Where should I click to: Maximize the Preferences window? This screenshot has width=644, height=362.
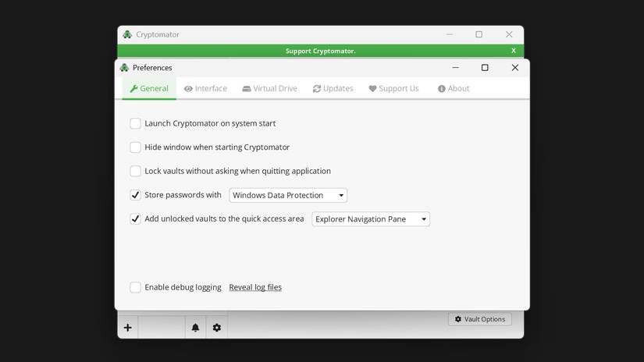[485, 68]
